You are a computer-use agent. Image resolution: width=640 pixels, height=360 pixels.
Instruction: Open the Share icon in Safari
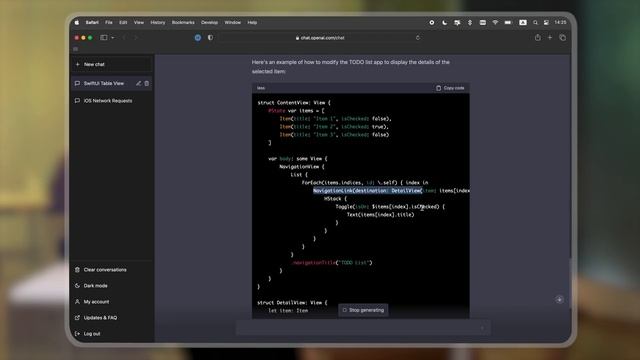tap(538, 38)
